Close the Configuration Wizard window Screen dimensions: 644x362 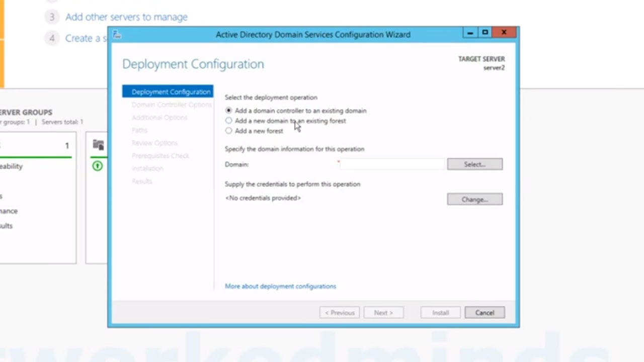pyautogui.click(x=504, y=33)
